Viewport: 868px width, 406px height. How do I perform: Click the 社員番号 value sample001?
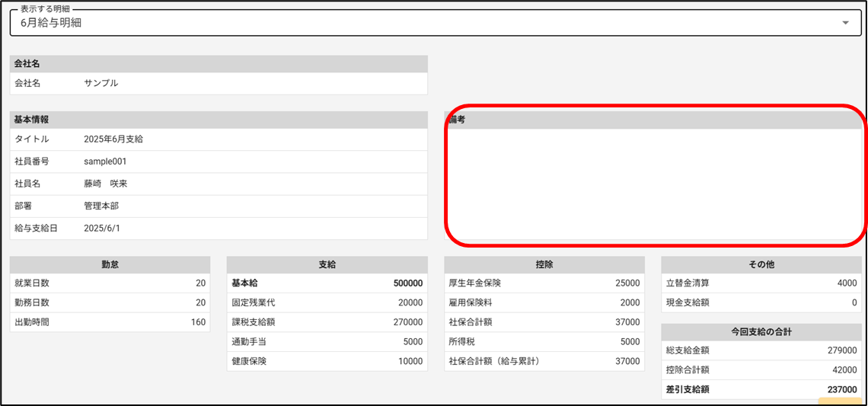(x=105, y=161)
